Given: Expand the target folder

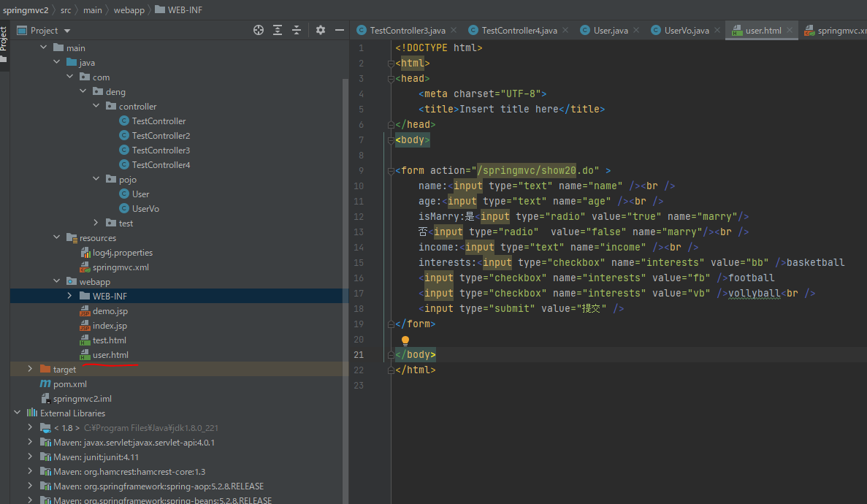Looking at the screenshot, I should (30, 369).
